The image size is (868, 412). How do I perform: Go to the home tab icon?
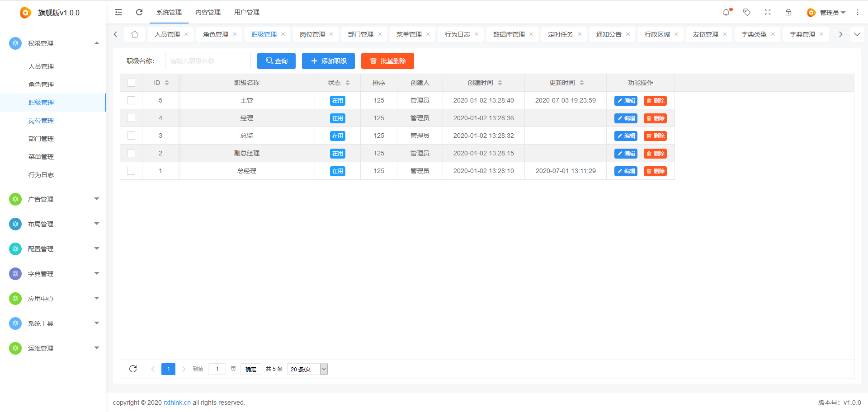coord(135,34)
